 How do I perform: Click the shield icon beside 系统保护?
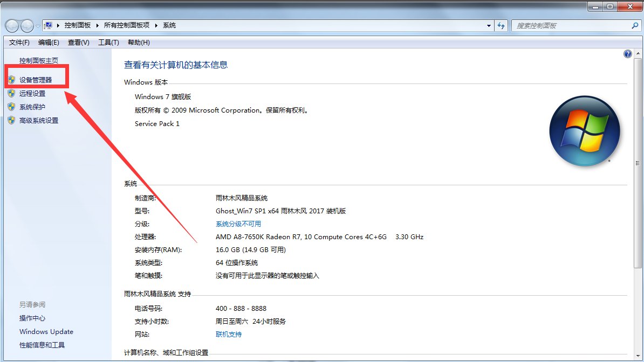point(12,107)
